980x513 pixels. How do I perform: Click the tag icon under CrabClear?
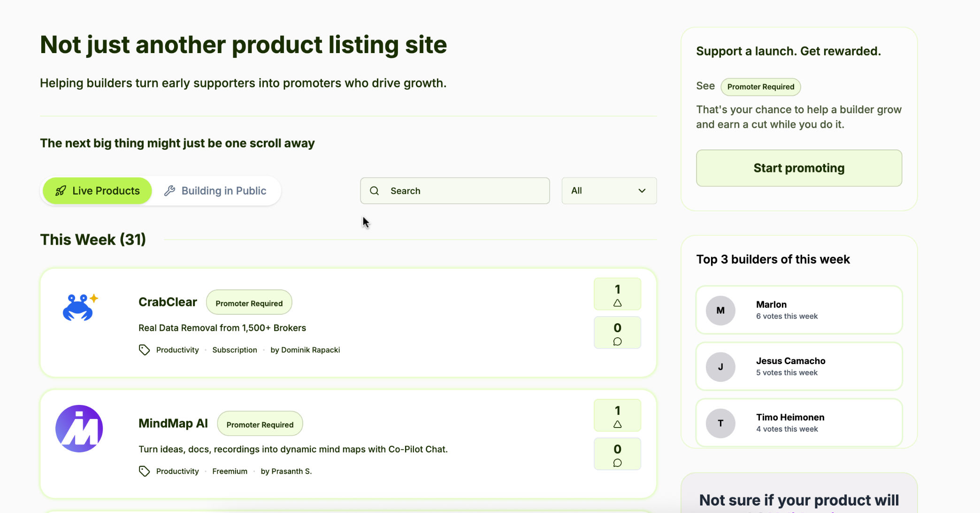(144, 350)
